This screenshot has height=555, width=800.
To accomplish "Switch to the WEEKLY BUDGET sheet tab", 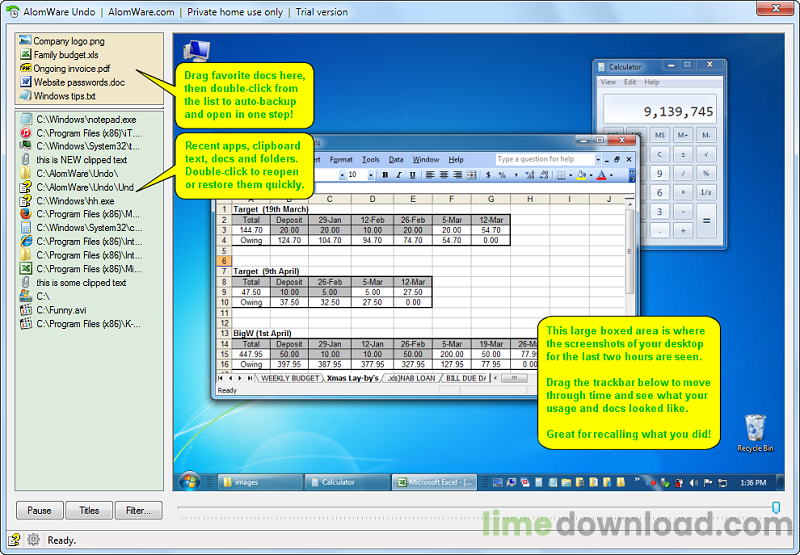I will [290, 378].
